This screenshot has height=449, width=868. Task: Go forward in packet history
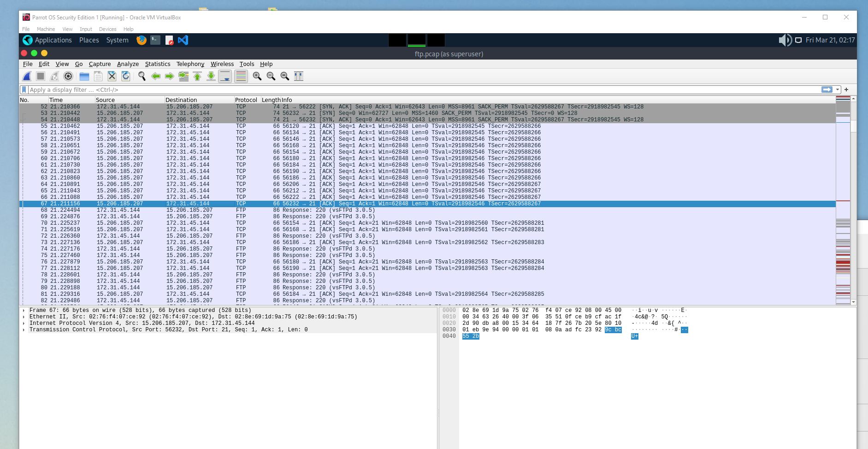pyautogui.click(x=170, y=76)
